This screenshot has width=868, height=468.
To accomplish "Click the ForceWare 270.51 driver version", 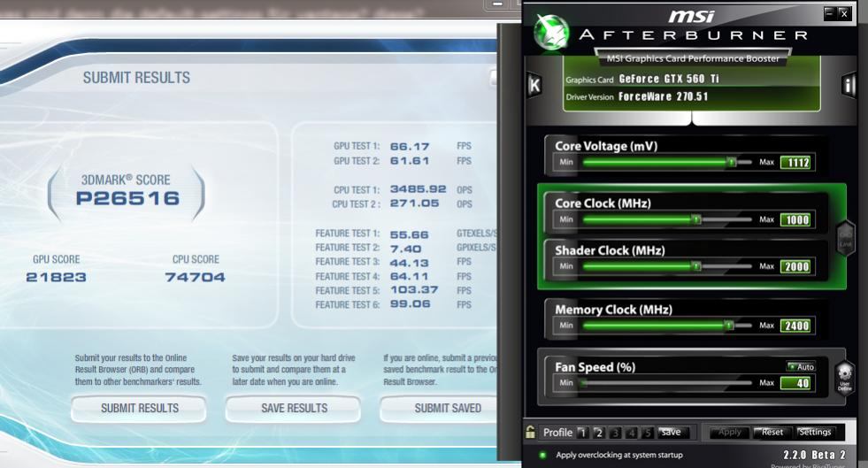I will 664,96.
